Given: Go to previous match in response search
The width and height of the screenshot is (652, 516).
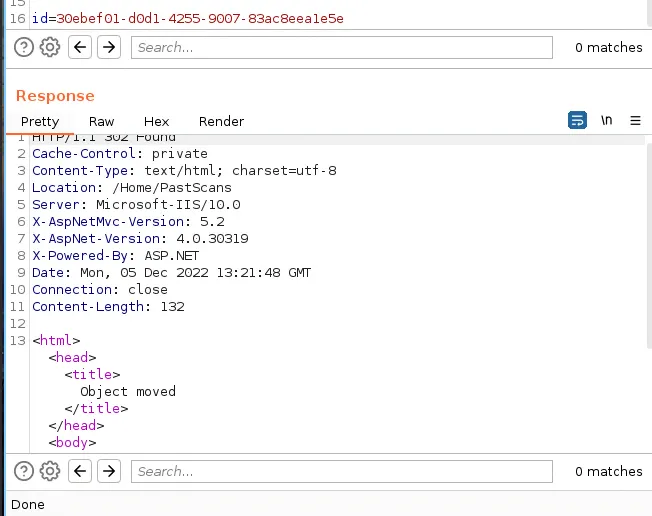Looking at the screenshot, I should 80,471.
